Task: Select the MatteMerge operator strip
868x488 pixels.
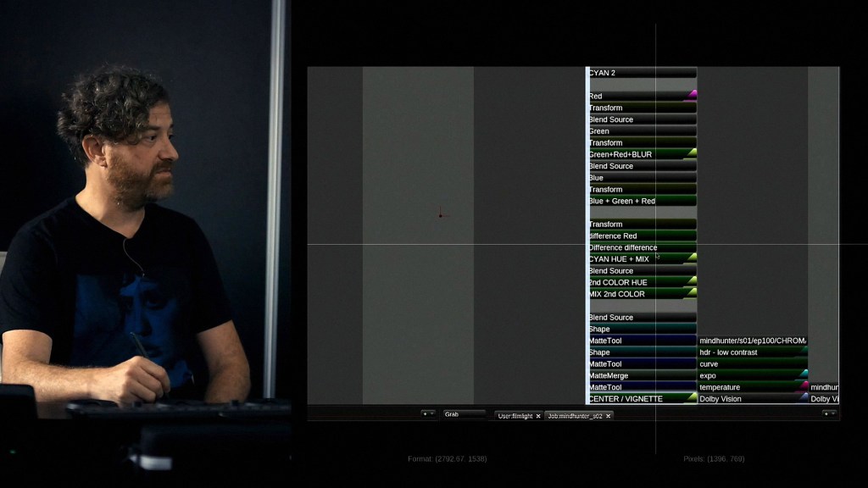Action: [x=641, y=375]
